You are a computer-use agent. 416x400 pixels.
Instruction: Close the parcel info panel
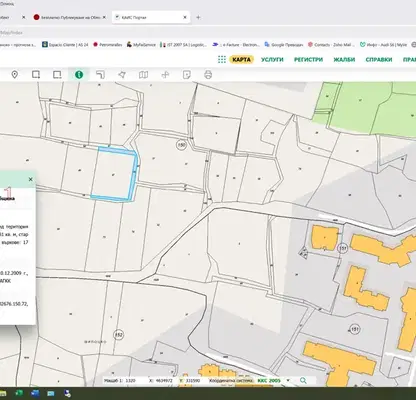pyautogui.click(x=31, y=179)
